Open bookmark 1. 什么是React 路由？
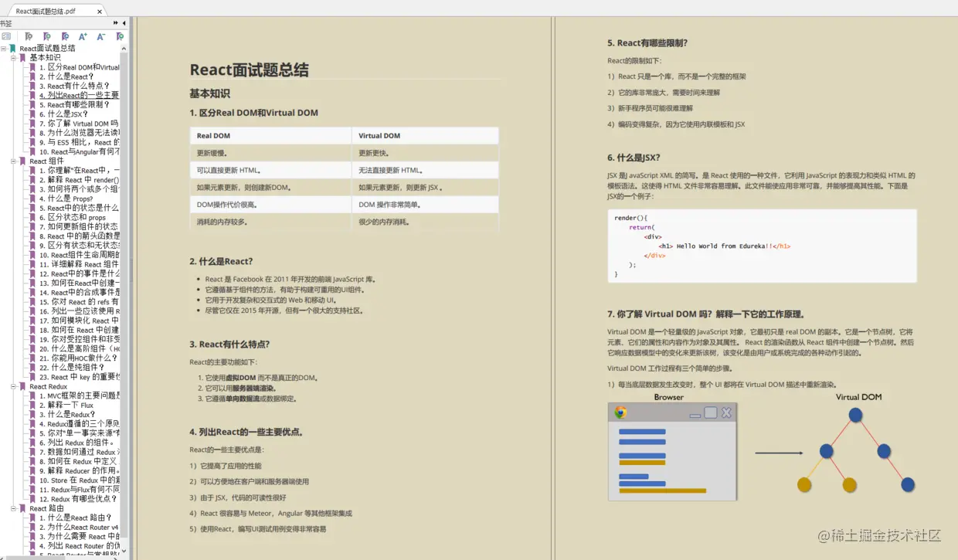The width and height of the screenshot is (958, 560). pos(76,518)
